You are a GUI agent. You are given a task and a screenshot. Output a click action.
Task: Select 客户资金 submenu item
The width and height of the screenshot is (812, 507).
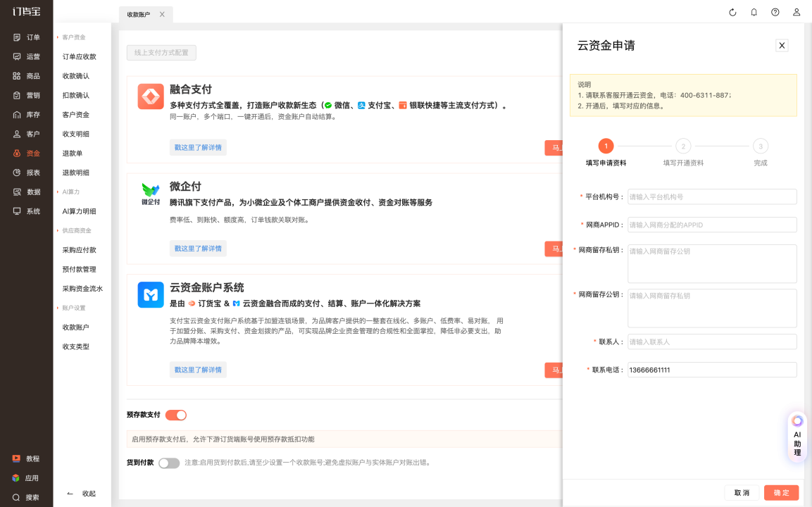click(x=76, y=115)
